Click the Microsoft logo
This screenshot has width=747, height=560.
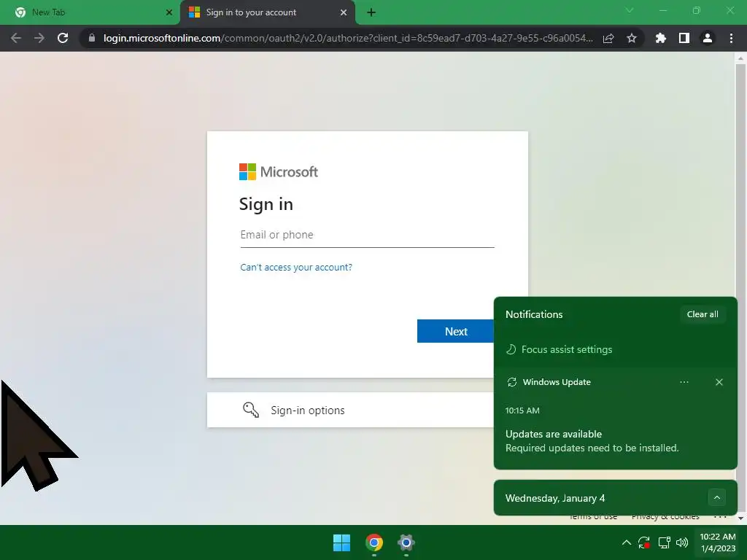278,172
